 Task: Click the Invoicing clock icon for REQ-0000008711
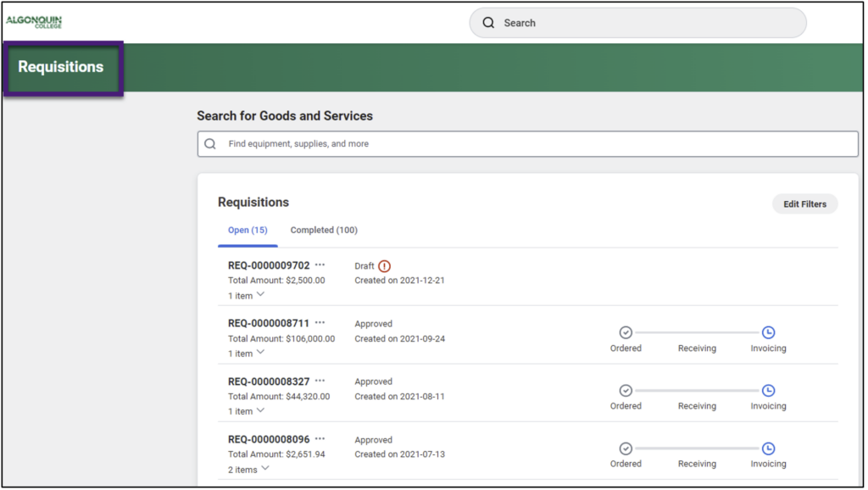tap(767, 332)
